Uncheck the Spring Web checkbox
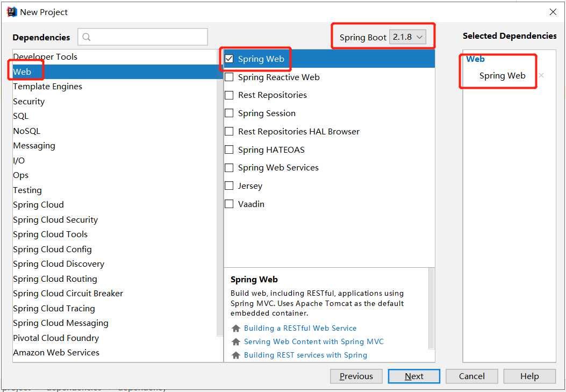 [229, 59]
